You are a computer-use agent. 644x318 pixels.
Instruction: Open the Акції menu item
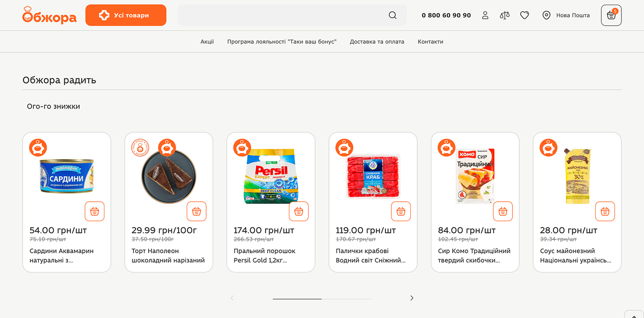[207, 42]
